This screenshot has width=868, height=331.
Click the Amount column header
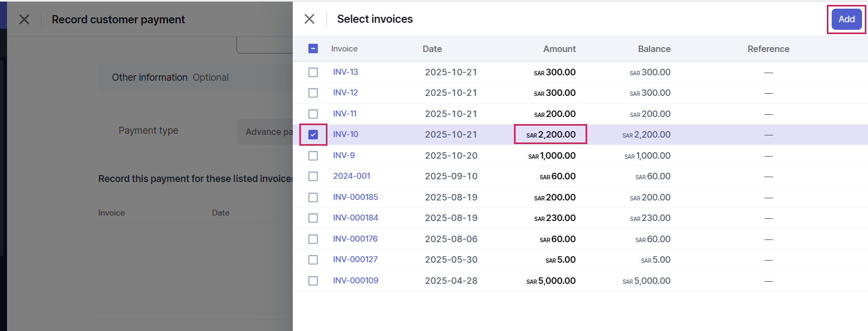pyautogui.click(x=559, y=49)
